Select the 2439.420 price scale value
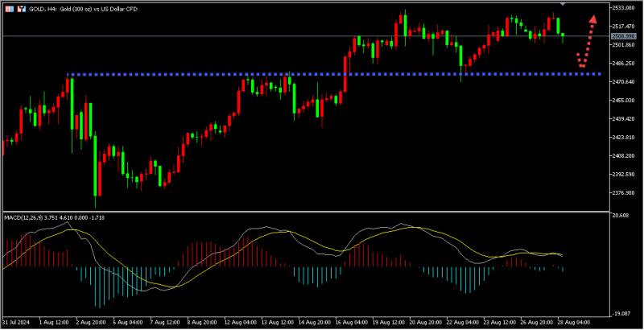This screenshot has height=330, width=644. coord(624,118)
